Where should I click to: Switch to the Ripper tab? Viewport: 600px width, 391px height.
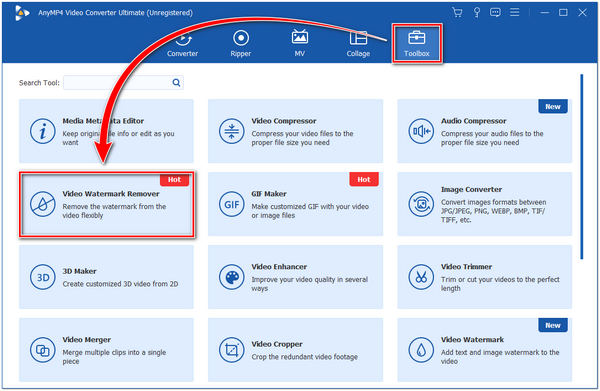(241, 44)
